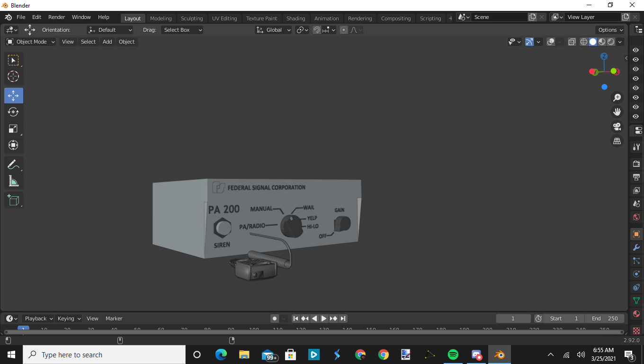Open the viewport Add menu

pos(107,42)
